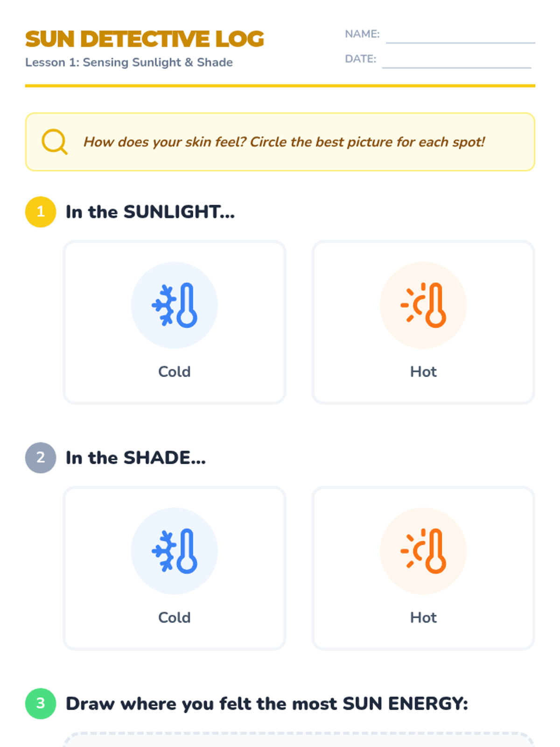The width and height of the screenshot is (560, 747).
Task: Click the 'In the SUNLIGHT...' heading
Action: 150,212
